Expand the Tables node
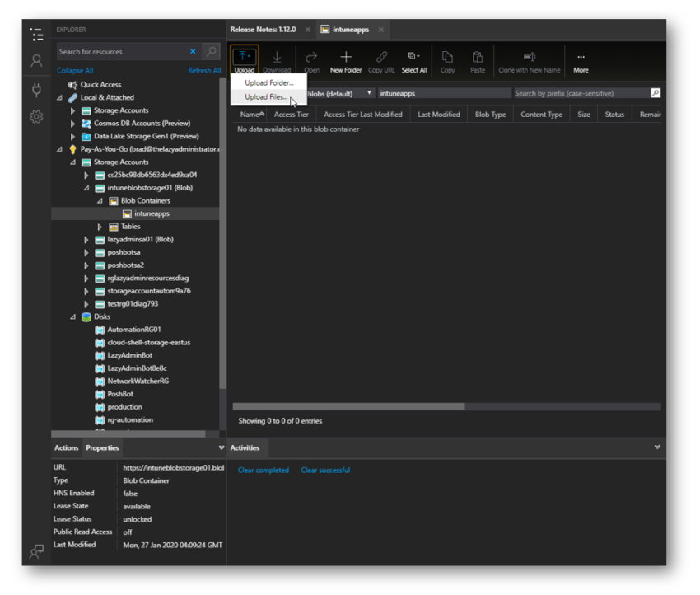Screen dimensions: 700x595 [x=100, y=227]
